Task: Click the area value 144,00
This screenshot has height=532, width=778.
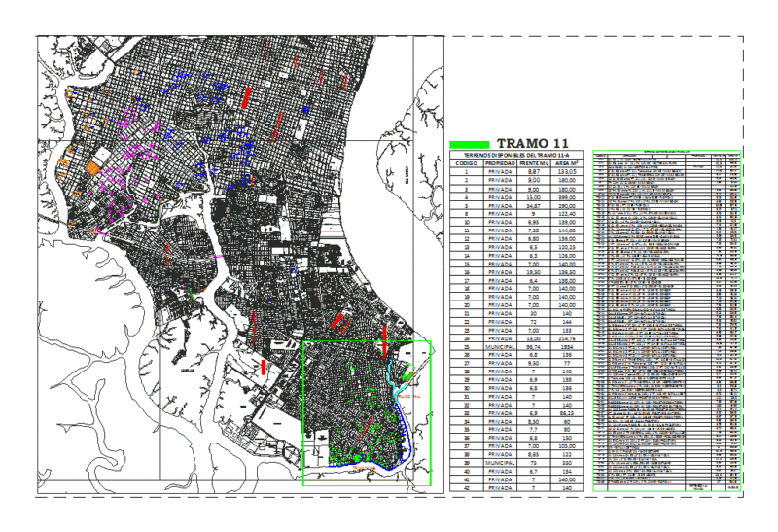Action: 566,231
